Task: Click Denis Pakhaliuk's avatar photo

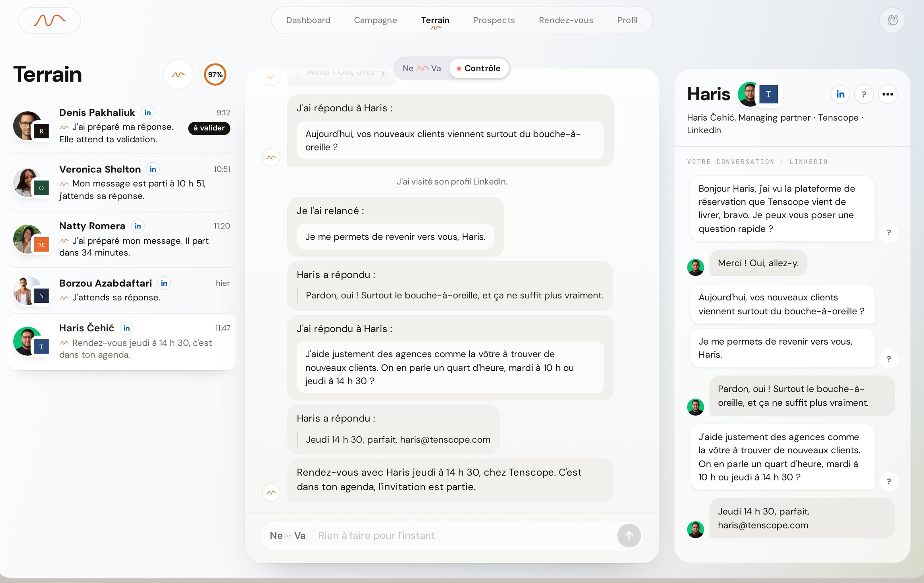Action: click(x=27, y=125)
